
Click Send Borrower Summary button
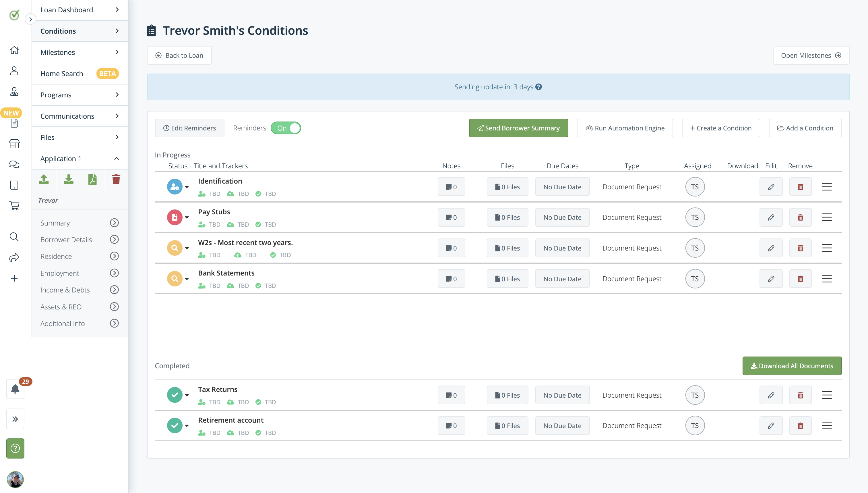click(x=519, y=128)
